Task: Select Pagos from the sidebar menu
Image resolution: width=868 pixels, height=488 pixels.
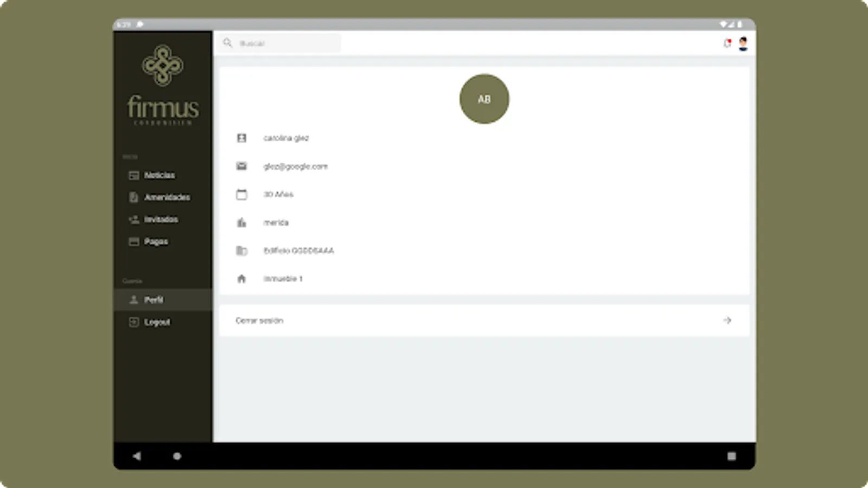Action: click(x=156, y=241)
